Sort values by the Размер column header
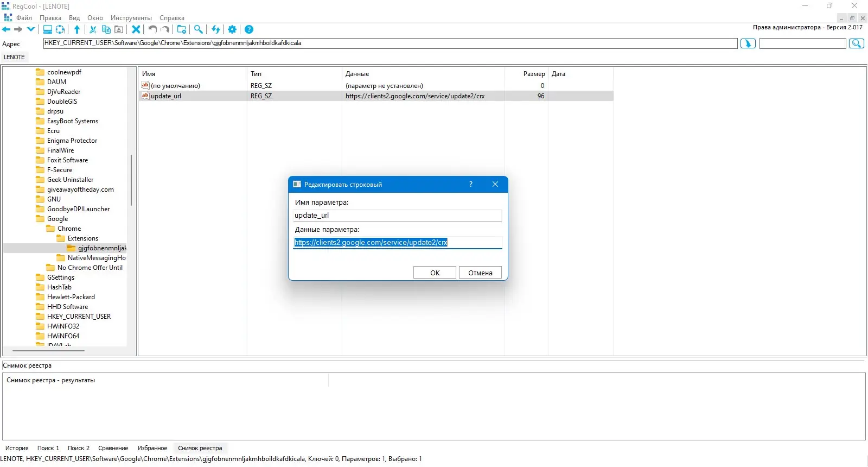The image size is (868, 467). 526,74
